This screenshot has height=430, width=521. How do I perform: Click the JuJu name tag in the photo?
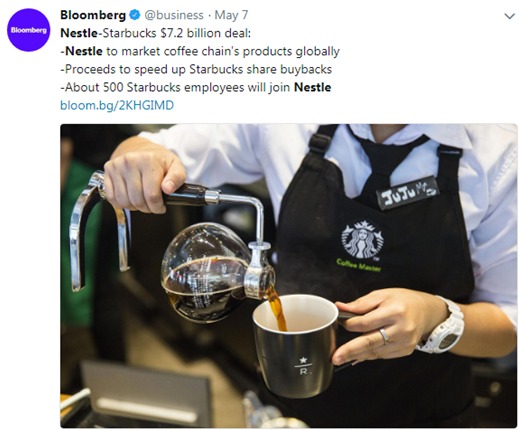click(407, 193)
